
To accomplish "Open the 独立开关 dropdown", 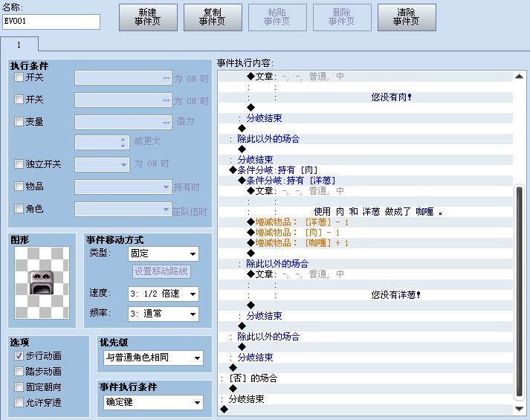I will tap(102, 164).
